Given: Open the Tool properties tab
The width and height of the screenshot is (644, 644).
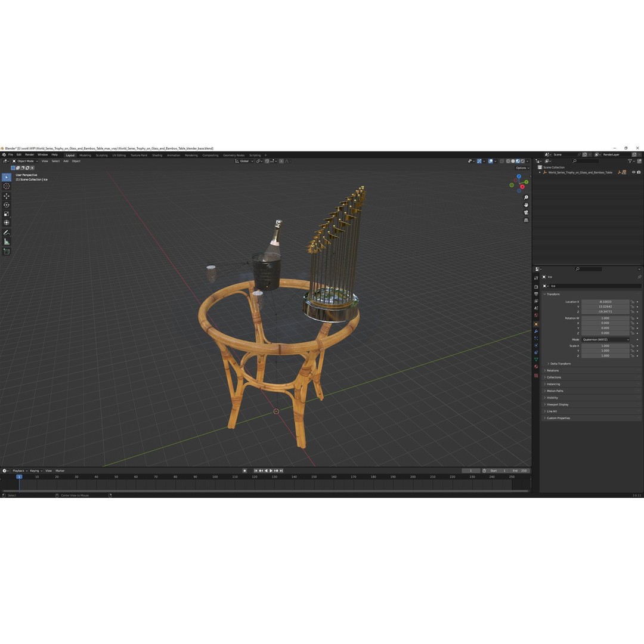Looking at the screenshot, I should tap(536, 278).
